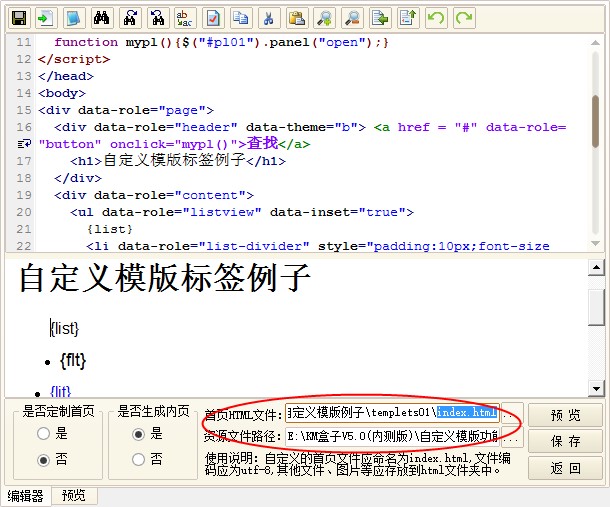Select 是 under 是否定制首页
This screenshot has height=507, width=610.
[x=44, y=433]
